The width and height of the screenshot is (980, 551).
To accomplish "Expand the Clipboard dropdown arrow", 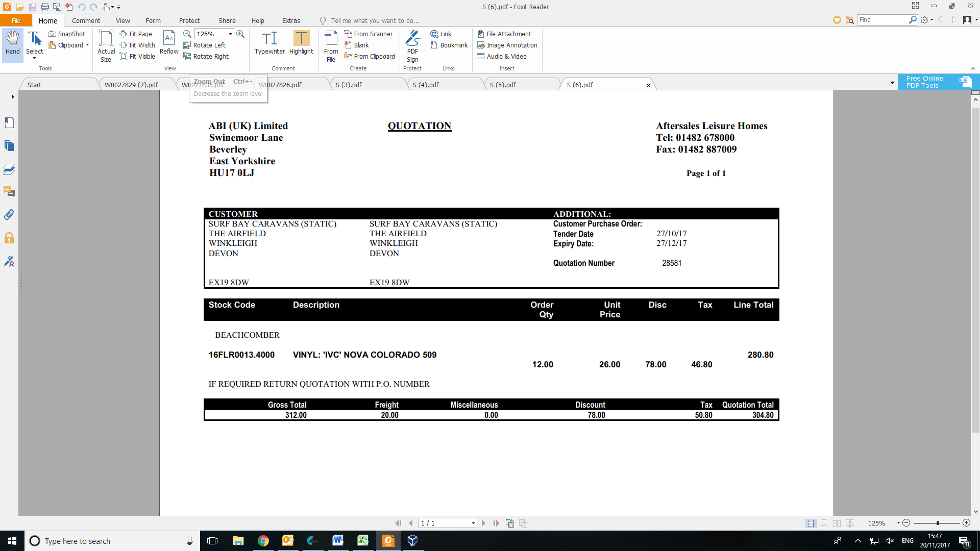I will (87, 45).
